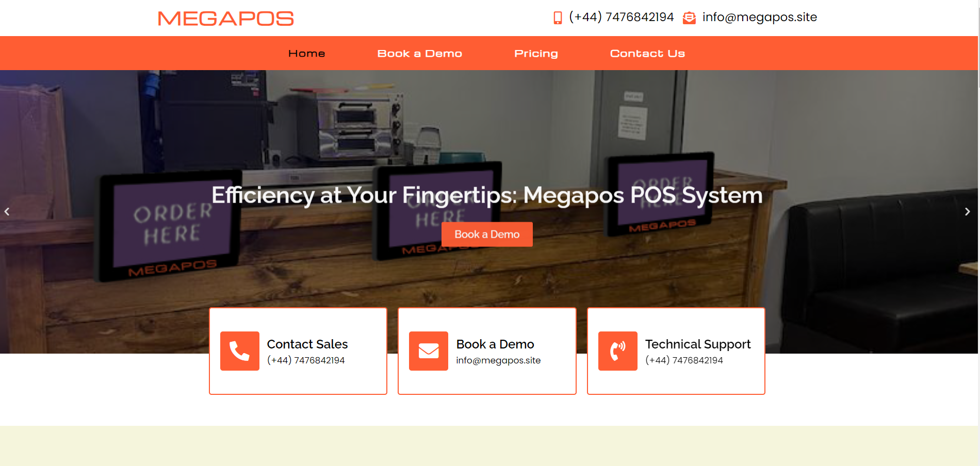Screen dimensions: 980x466
Task: Click the MEGAPOS logo
Action: (x=226, y=19)
